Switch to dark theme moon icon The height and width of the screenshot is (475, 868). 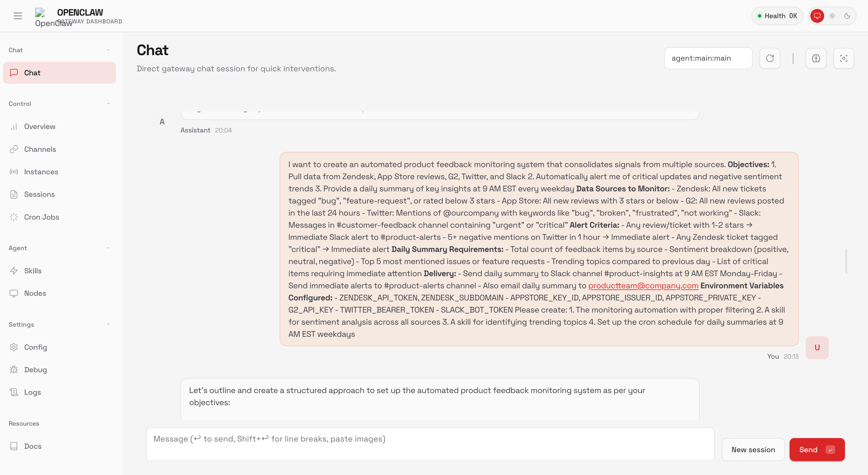[x=847, y=16]
